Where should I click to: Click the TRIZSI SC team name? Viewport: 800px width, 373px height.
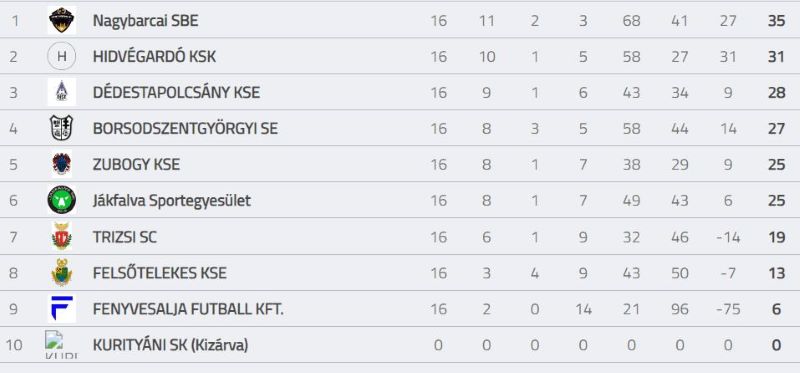[124, 237]
